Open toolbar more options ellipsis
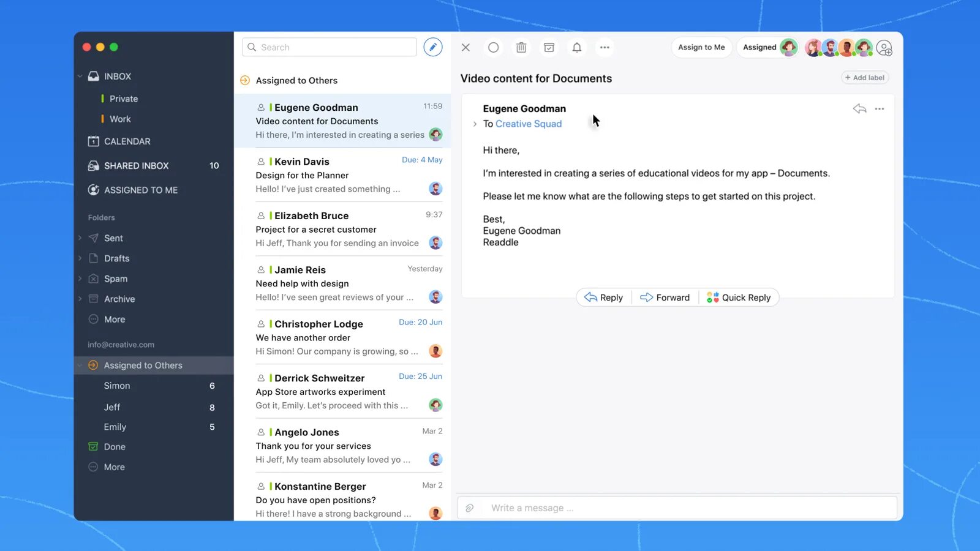Image resolution: width=980 pixels, height=551 pixels. tap(605, 47)
